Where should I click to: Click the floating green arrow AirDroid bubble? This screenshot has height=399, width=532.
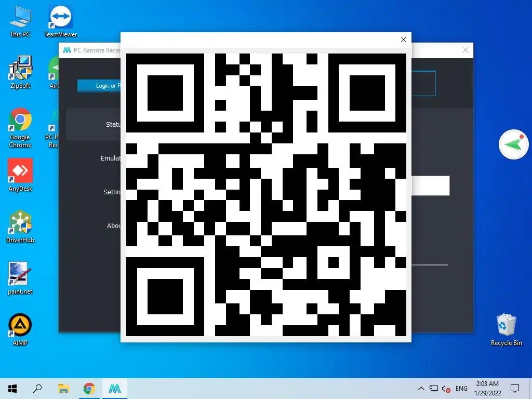513,144
